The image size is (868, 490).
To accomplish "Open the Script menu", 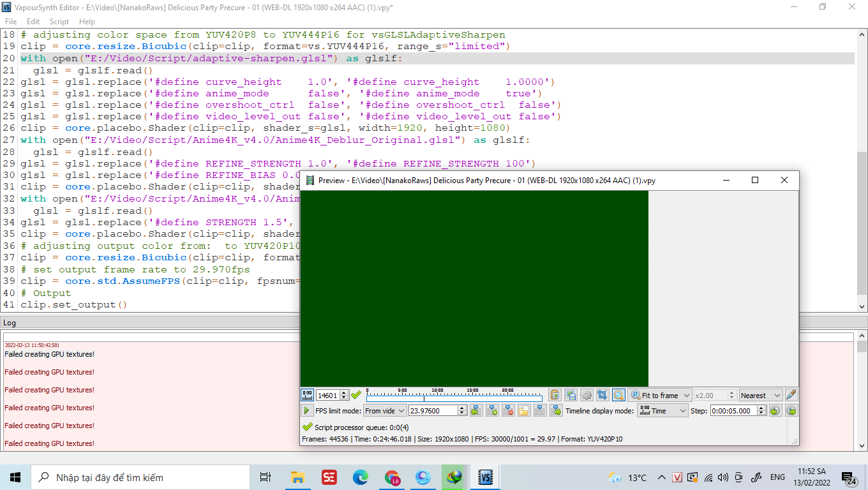I will (59, 22).
